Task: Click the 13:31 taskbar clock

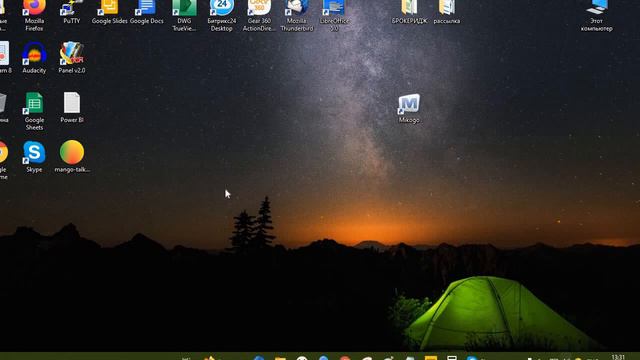Action: [x=618, y=358]
